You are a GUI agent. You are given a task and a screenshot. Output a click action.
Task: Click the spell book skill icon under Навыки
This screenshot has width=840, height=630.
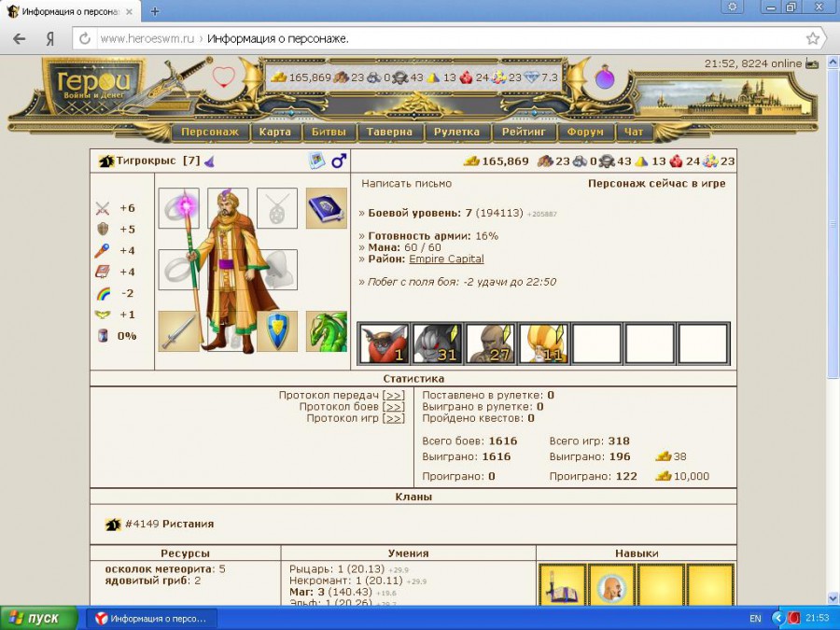coord(562,585)
